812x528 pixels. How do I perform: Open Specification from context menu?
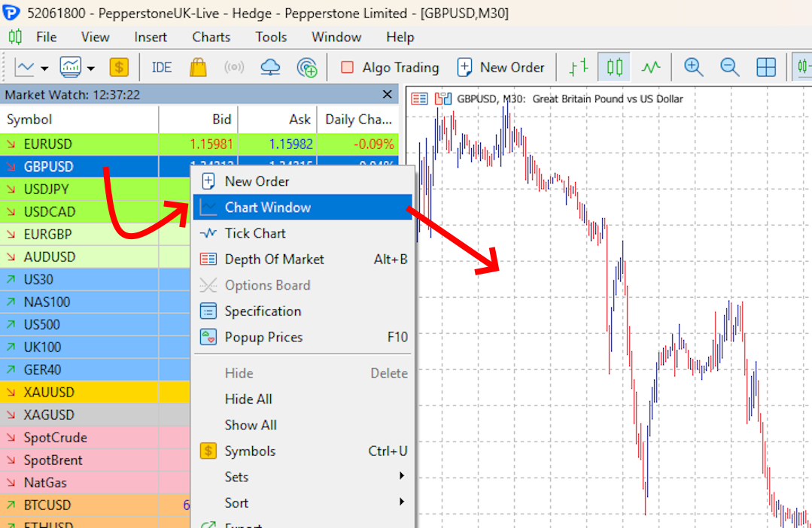(303, 311)
